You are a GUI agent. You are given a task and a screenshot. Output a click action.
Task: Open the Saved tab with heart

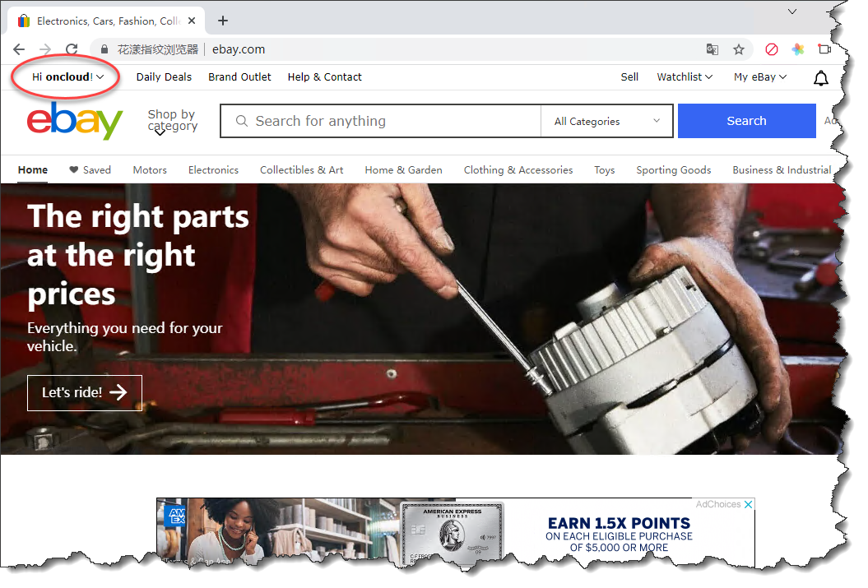90,170
